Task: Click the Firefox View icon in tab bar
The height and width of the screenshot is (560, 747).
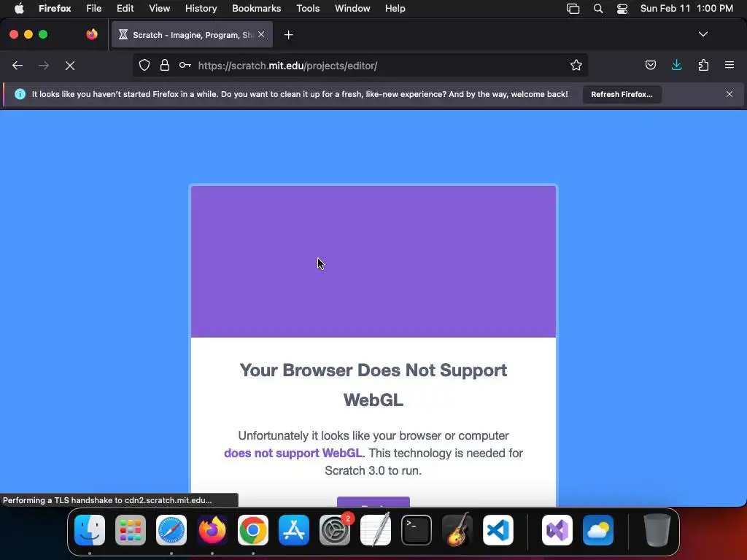Action: click(x=92, y=34)
